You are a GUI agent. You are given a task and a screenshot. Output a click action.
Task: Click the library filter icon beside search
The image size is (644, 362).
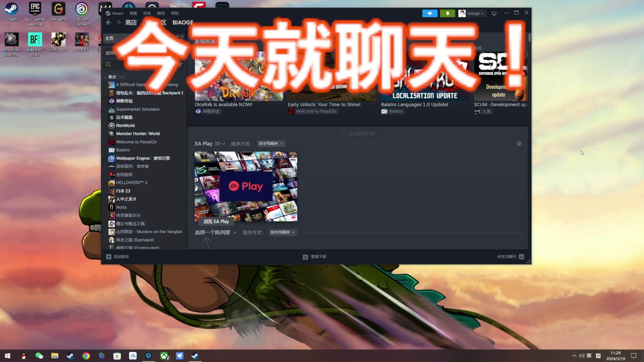(x=180, y=65)
